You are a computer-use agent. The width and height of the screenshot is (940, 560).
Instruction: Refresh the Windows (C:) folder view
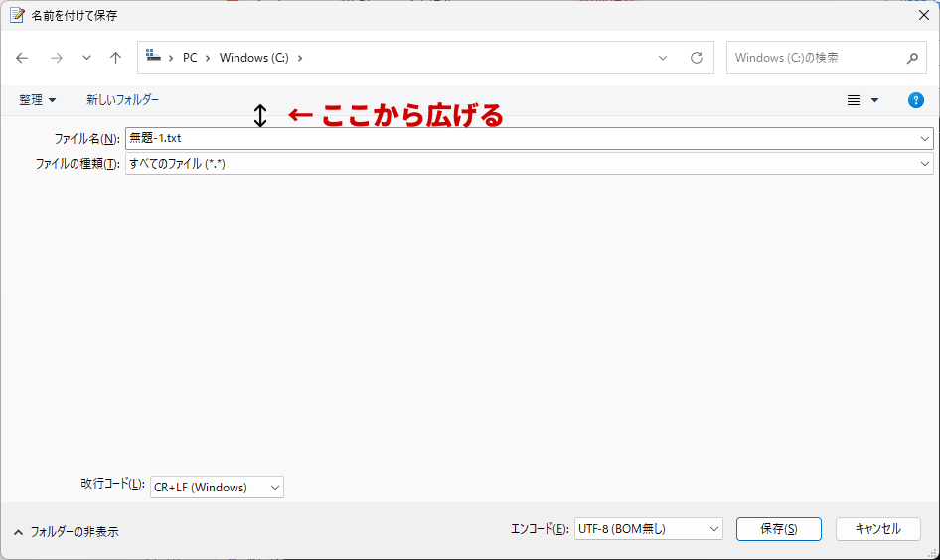click(x=696, y=58)
